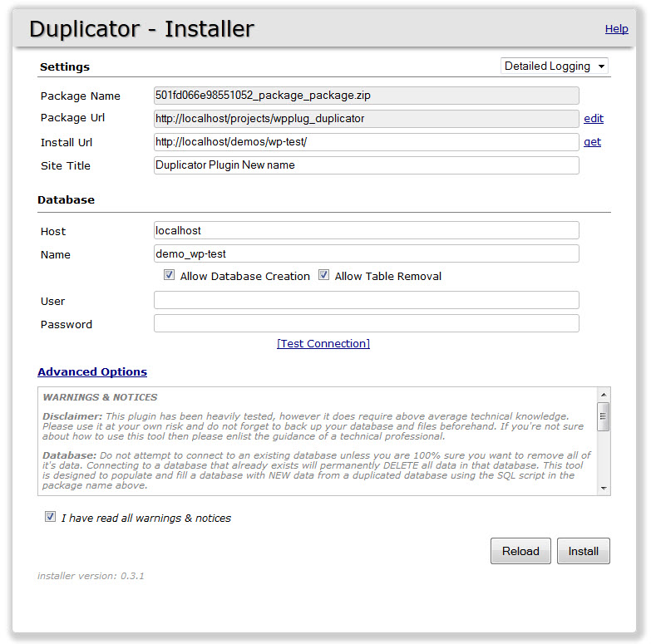Image resolution: width=651 pixels, height=644 pixels.
Task: Click the warnings box scroll up arrow
Action: coord(604,395)
